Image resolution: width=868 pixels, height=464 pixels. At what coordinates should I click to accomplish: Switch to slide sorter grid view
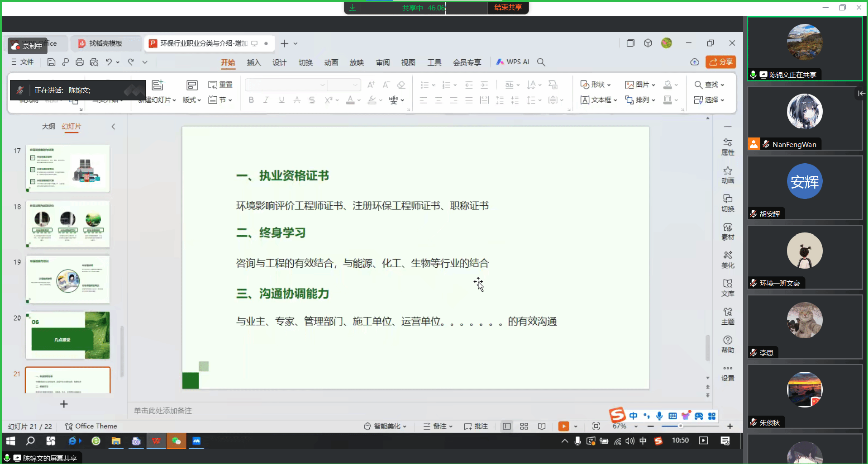point(524,426)
